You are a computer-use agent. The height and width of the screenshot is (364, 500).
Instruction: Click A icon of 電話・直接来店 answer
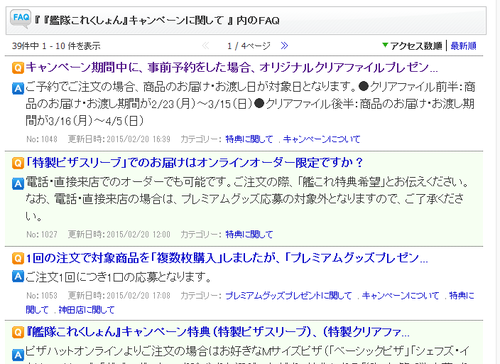[x=18, y=184]
